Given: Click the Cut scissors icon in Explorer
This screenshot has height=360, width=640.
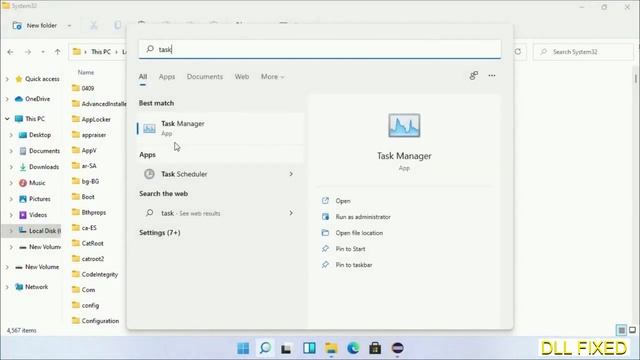Looking at the screenshot, I should pos(94,25).
